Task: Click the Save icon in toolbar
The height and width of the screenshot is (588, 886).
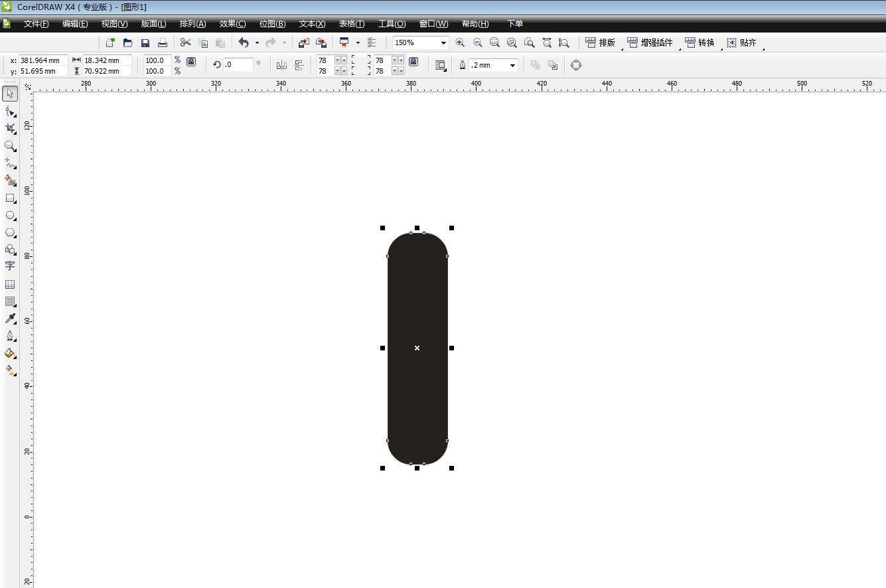Action: [x=145, y=42]
